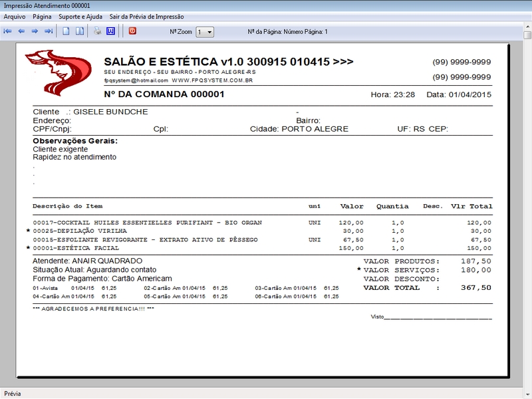The image size is (532, 399).
Task: Click the previous page arrow
Action: point(21,31)
